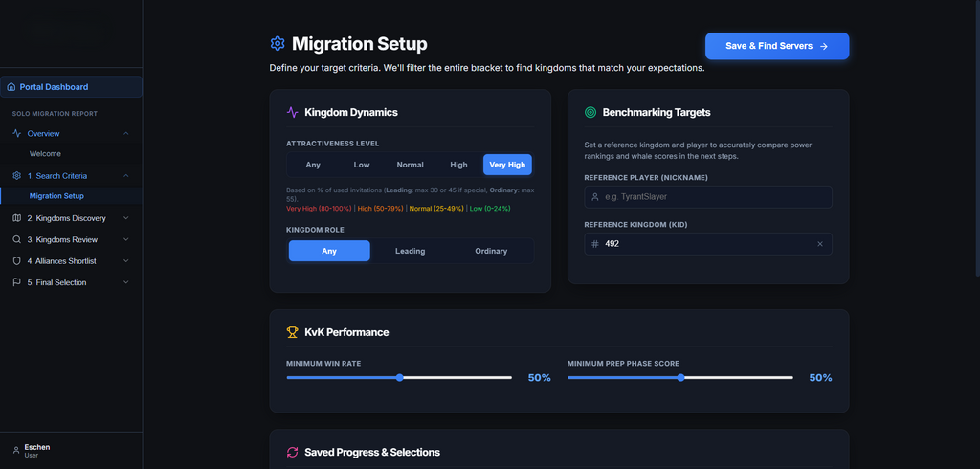Click the Minimum Win Rate 50% value
Image resolution: width=980 pixels, height=469 pixels.
pos(540,378)
